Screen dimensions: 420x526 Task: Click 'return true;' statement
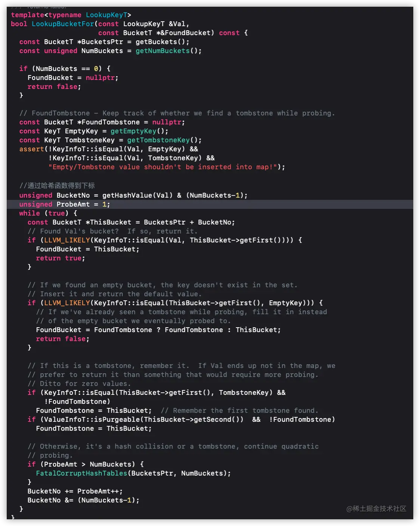click(61, 258)
